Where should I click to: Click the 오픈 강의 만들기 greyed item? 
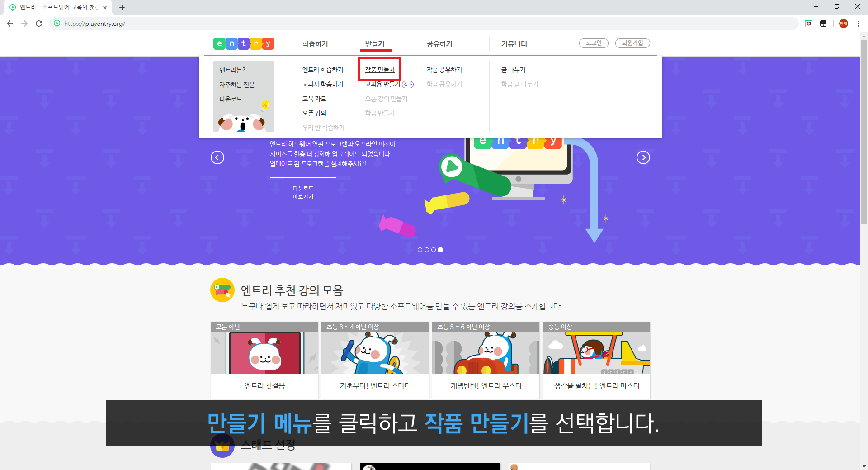pyautogui.click(x=386, y=99)
